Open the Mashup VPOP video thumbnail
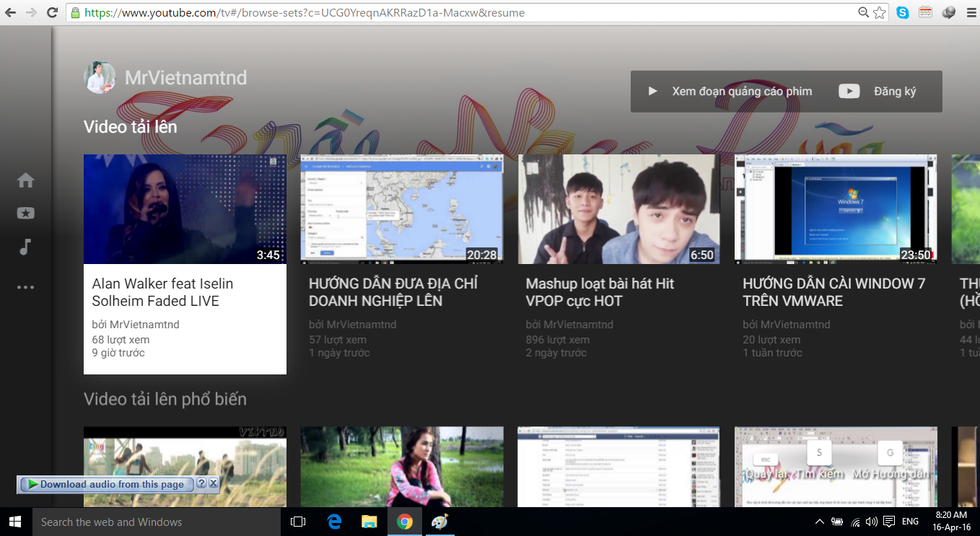This screenshot has height=536, width=980. [x=619, y=209]
